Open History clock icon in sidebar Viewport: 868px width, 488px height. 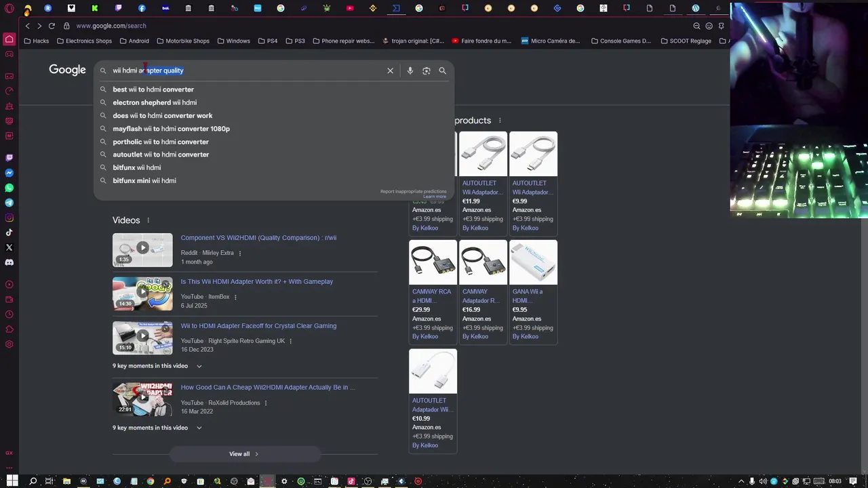point(9,314)
